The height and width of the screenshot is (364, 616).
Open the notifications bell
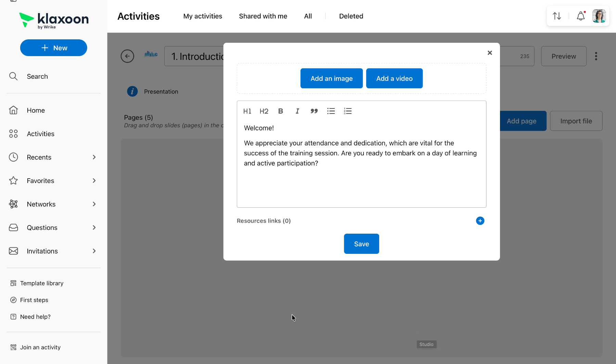tap(581, 16)
